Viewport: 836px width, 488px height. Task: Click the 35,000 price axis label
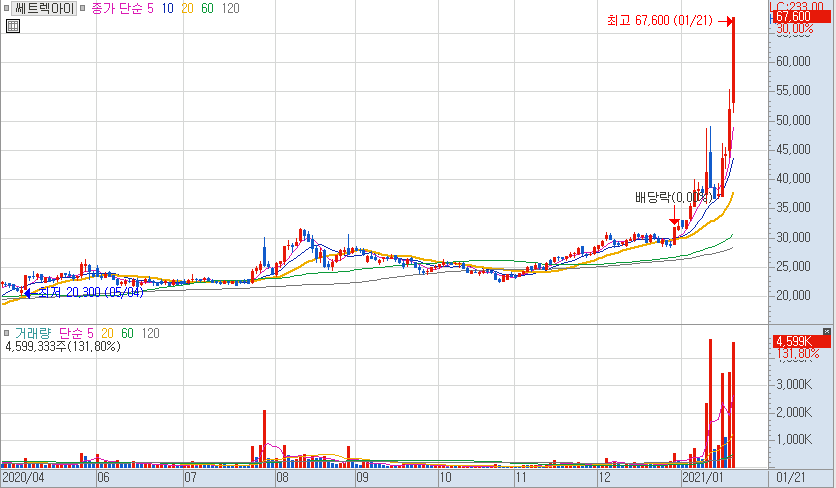pyautogui.click(x=793, y=207)
